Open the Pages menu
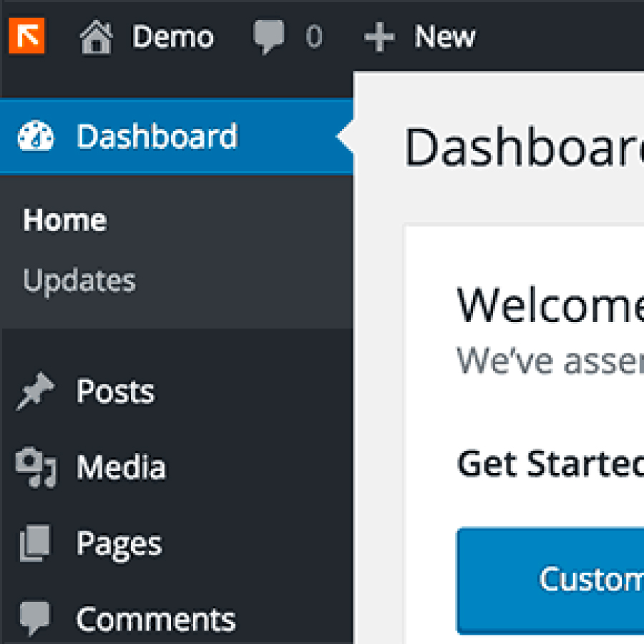Screen dimensions: 644x644 [119, 545]
